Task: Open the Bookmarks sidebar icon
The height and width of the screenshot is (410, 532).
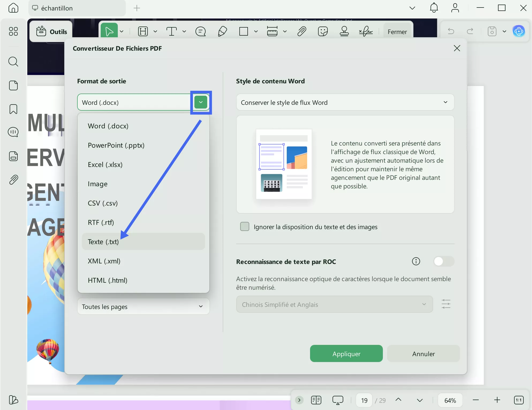Action: click(x=13, y=109)
